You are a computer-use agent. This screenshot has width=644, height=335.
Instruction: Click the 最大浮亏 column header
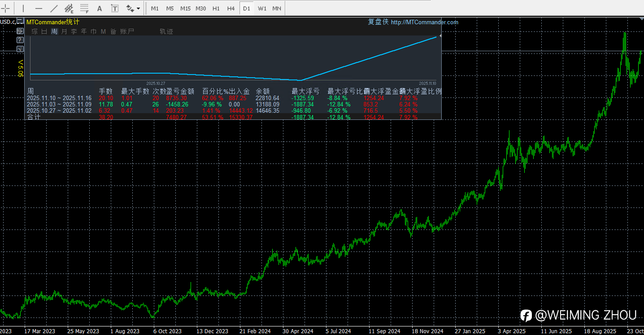[x=305, y=91]
